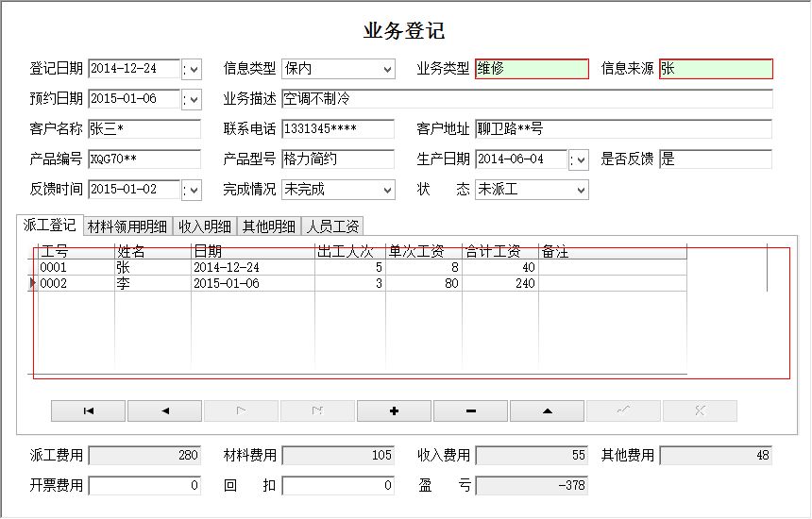Click the 客户名称 field 张三*
Viewport: 812px width, 519px height.
point(144,129)
